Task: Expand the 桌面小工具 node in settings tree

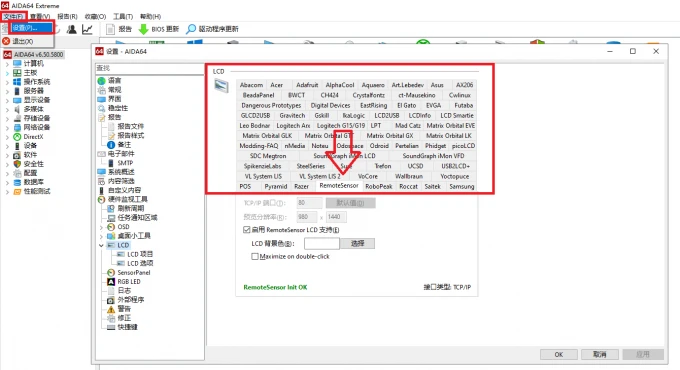Action: [101, 236]
